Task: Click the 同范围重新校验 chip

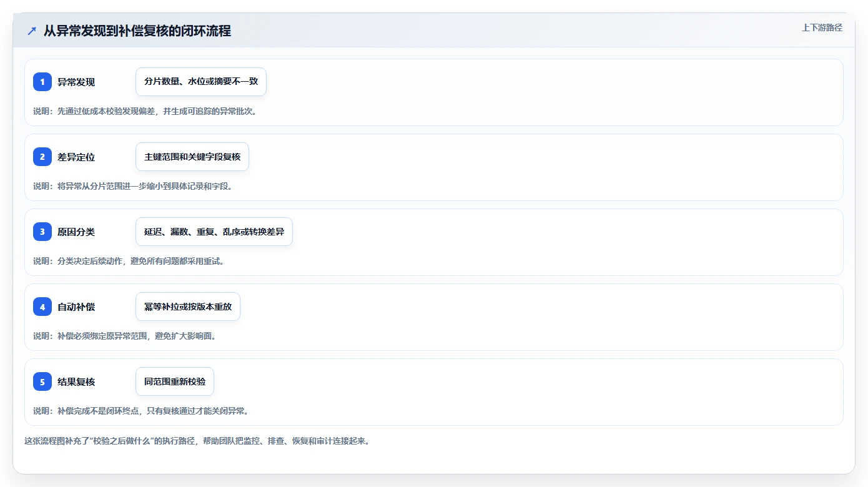Action: [x=175, y=381]
